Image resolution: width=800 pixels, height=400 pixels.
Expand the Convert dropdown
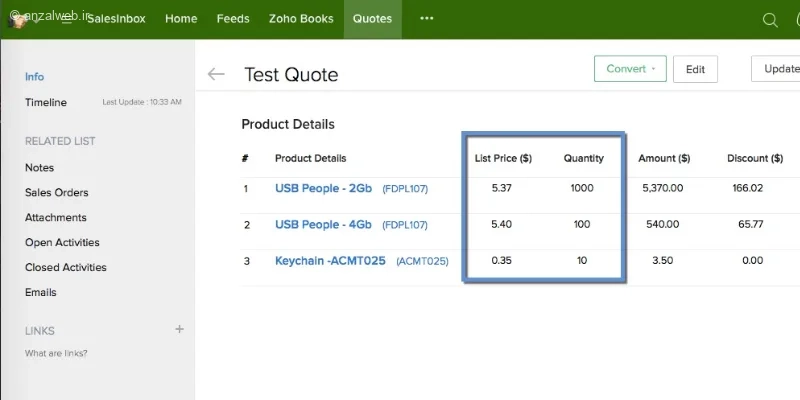pyautogui.click(x=630, y=69)
